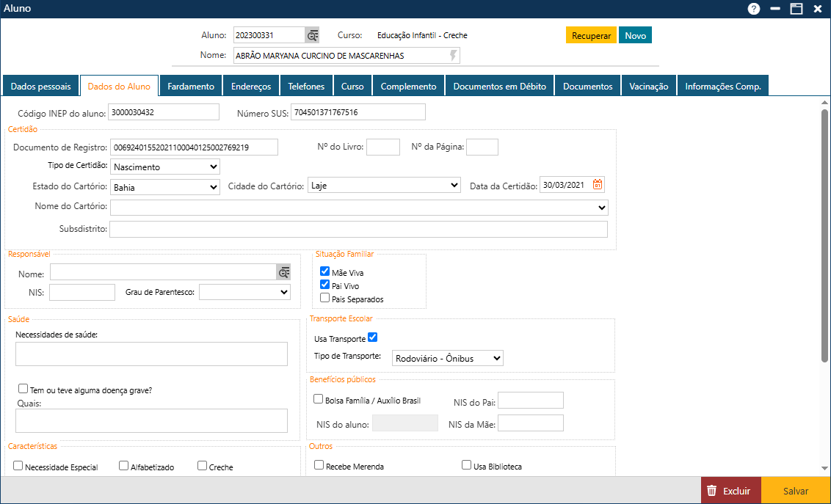Click the Necessidades de saúde text area

click(x=151, y=354)
